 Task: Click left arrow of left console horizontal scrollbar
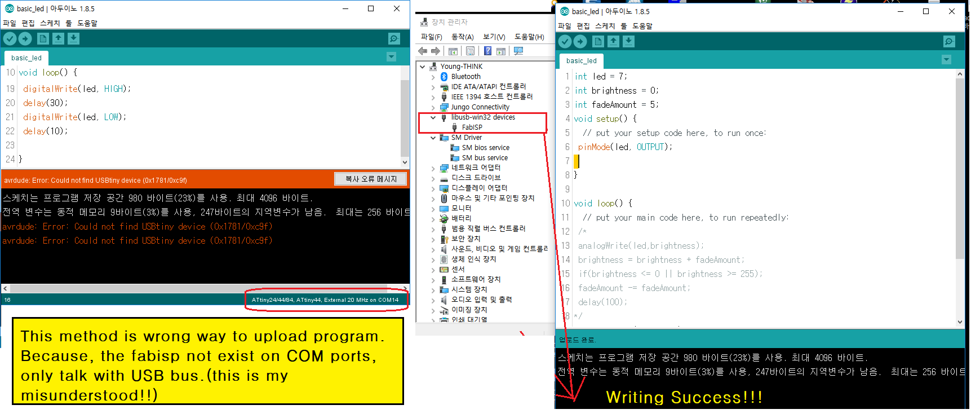(5, 288)
